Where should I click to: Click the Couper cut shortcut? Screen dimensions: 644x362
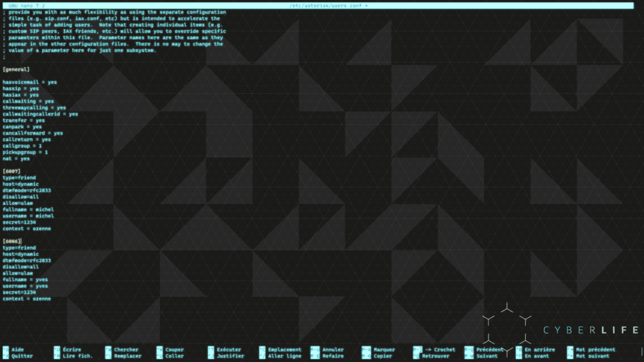click(x=174, y=349)
